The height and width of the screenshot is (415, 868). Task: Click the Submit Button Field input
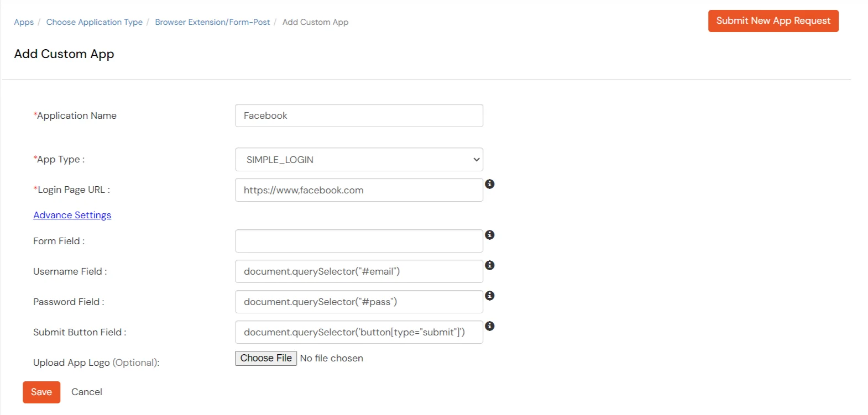point(359,332)
